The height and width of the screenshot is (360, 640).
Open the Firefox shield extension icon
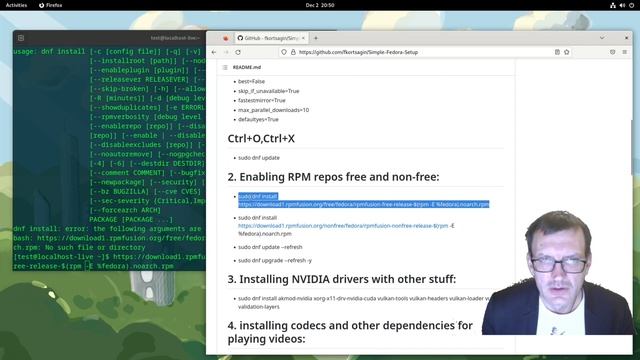(x=613, y=52)
